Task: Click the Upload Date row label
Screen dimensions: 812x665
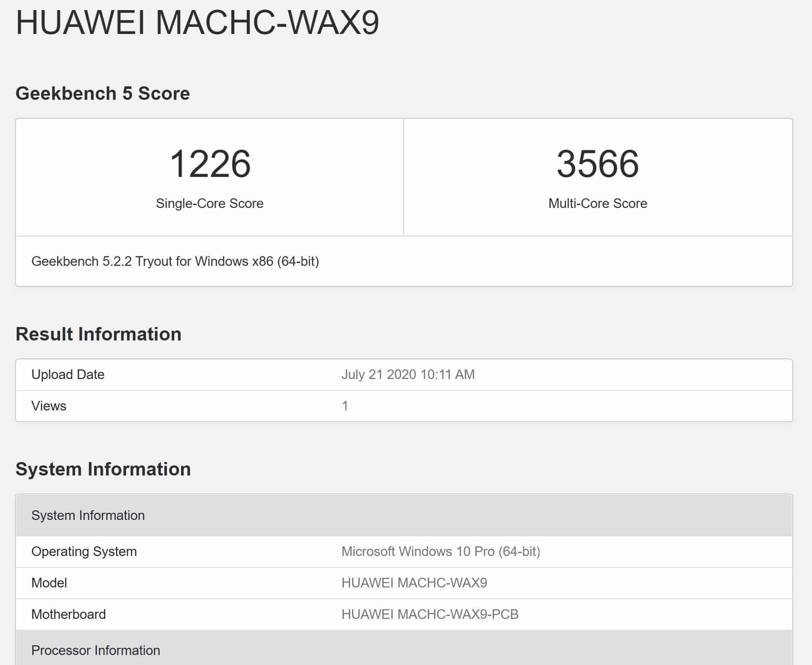Action: [68, 374]
